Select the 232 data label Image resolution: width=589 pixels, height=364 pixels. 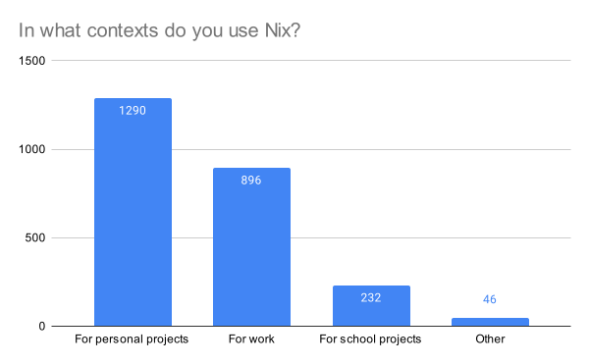(371, 298)
